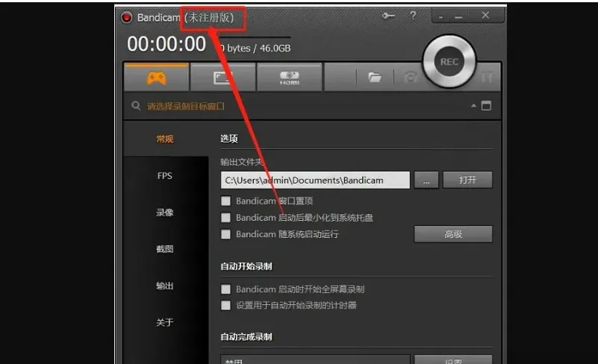Screen dimensions: 598x364
Task: Click the Bandicam red logo icon
Action: coord(127,17)
